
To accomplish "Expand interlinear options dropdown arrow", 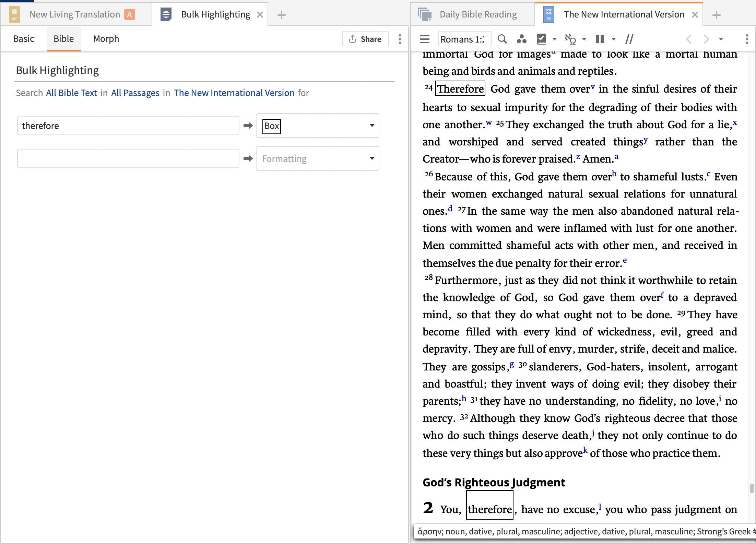I will (x=584, y=39).
